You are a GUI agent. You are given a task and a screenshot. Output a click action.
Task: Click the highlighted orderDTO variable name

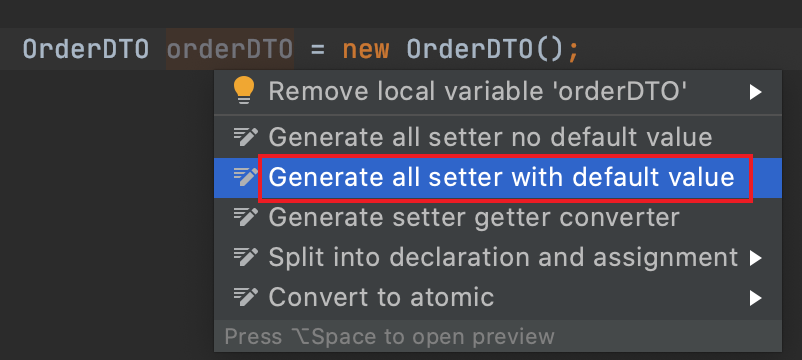click(x=230, y=50)
